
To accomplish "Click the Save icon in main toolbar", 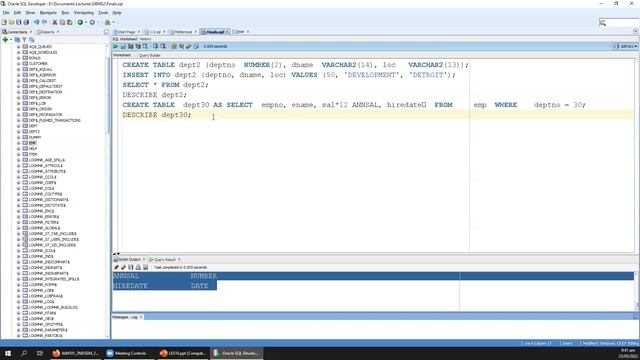I will tap(19, 22).
